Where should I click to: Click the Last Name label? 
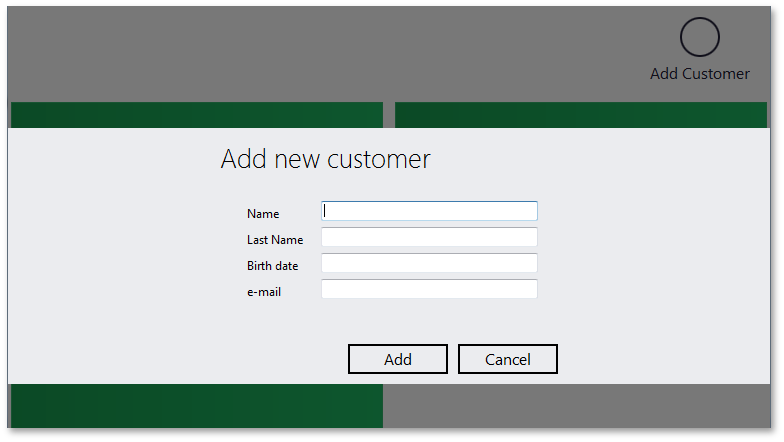click(275, 240)
